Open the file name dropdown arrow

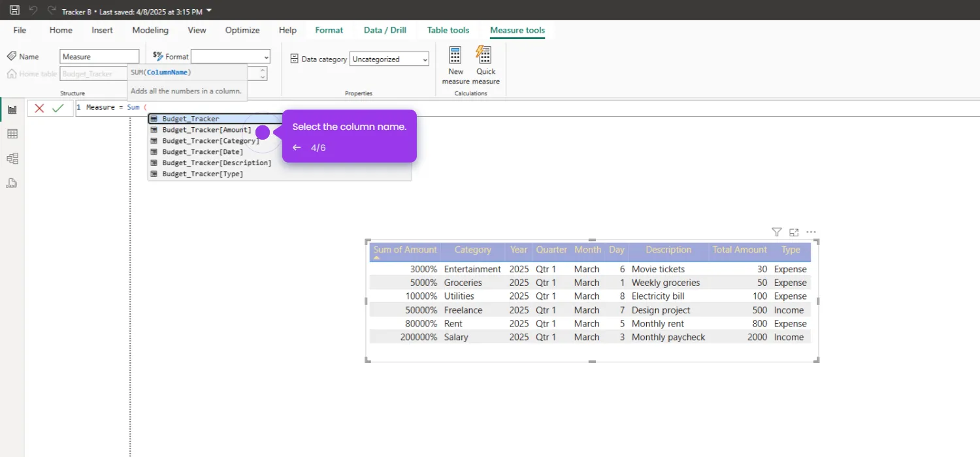(208, 11)
